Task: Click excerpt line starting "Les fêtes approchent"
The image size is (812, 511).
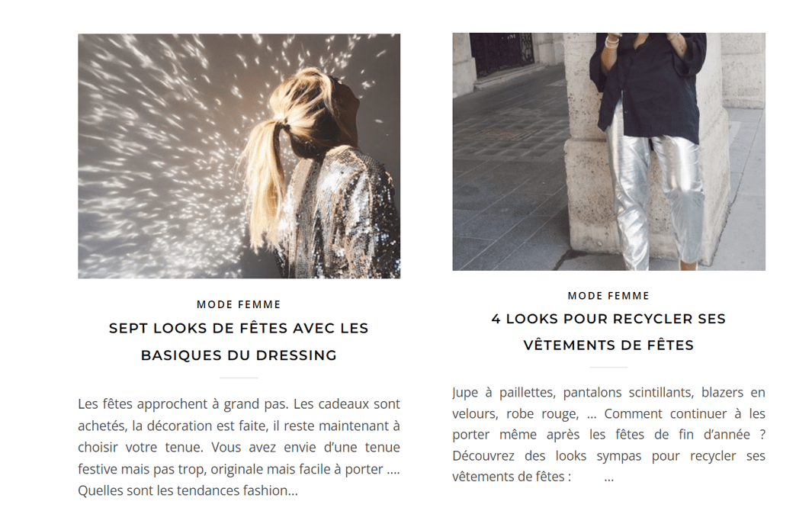Action: pos(239,404)
